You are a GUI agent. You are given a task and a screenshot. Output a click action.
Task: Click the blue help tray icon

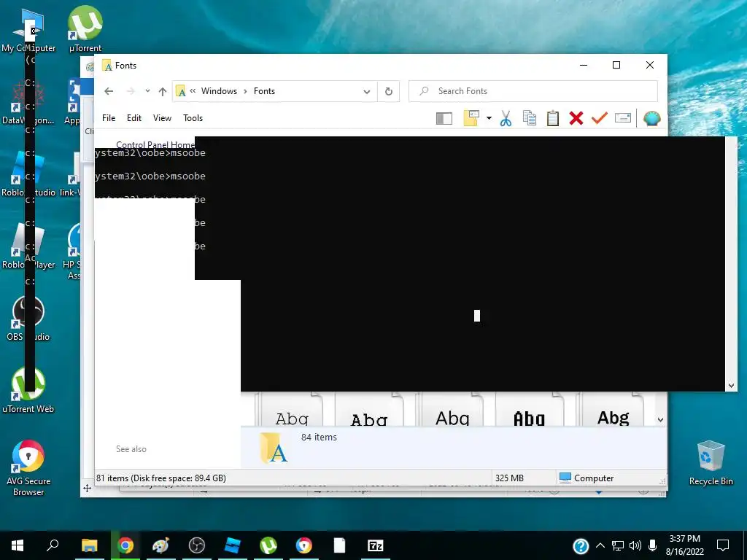pyautogui.click(x=581, y=545)
